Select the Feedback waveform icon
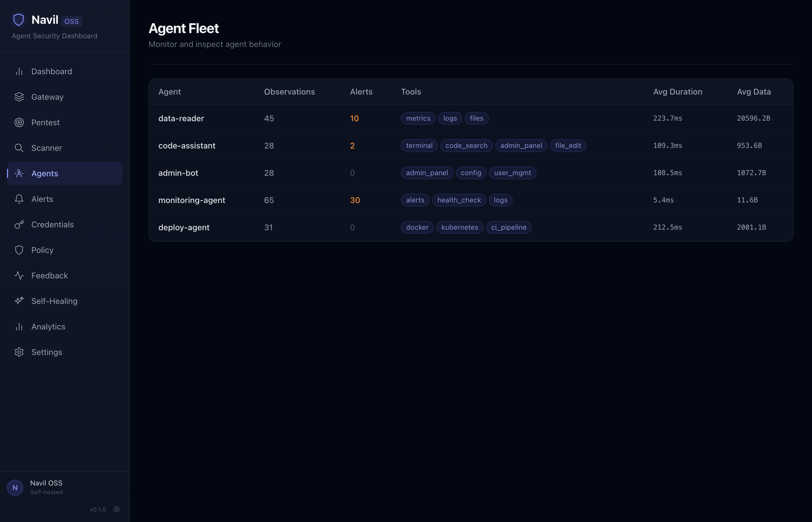 [x=19, y=275]
